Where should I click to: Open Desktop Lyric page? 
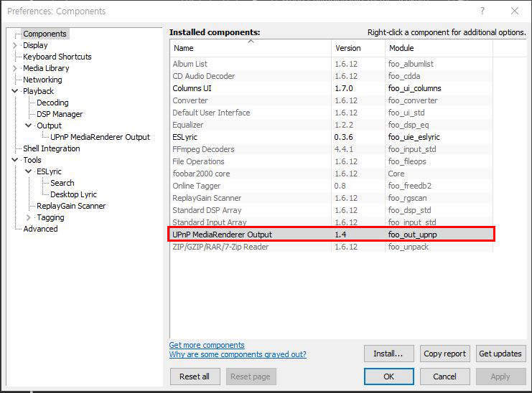pos(74,194)
